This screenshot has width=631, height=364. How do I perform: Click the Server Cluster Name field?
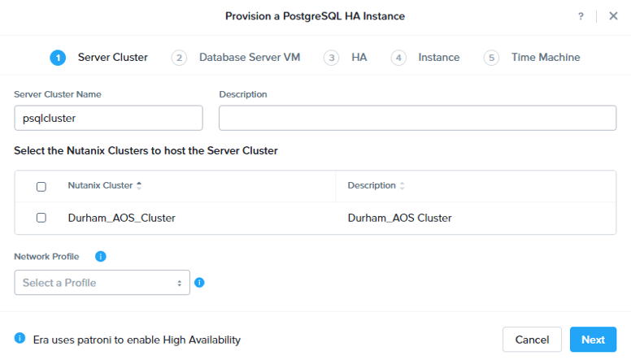pyautogui.click(x=109, y=119)
